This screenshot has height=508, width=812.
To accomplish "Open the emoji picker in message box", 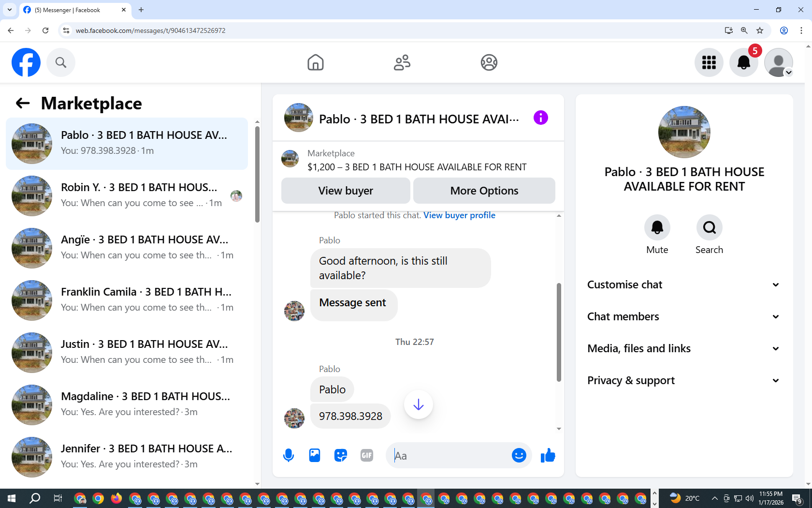I will [519, 455].
